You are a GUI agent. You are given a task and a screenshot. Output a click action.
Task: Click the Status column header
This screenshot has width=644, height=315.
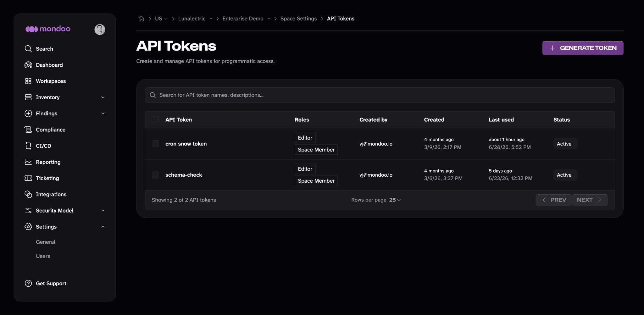pyautogui.click(x=562, y=120)
